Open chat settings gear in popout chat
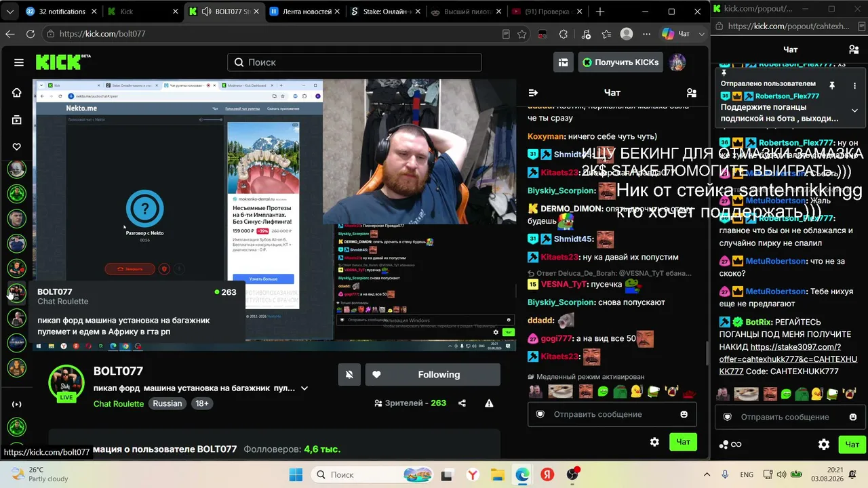Screen dimensions: 868x488 pyautogui.click(x=824, y=445)
